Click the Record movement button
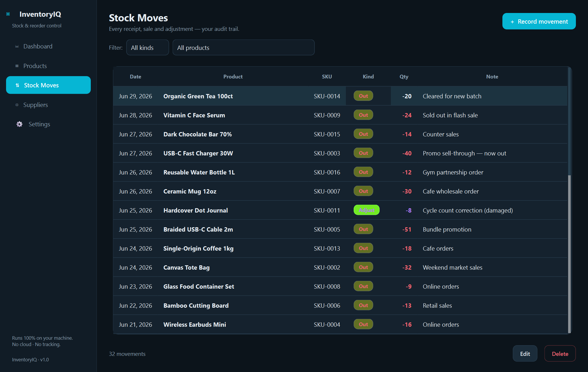The width and height of the screenshot is (588, 372). point(539,21)
